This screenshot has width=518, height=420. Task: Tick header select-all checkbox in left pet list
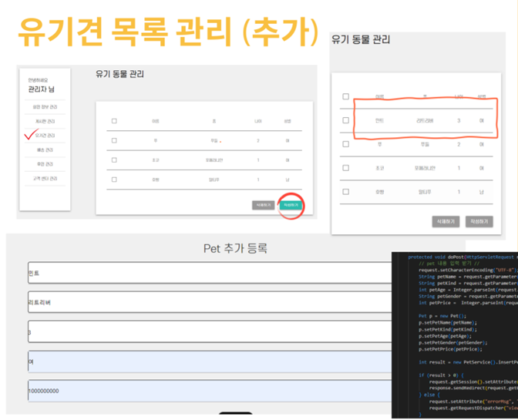point(114,121)
